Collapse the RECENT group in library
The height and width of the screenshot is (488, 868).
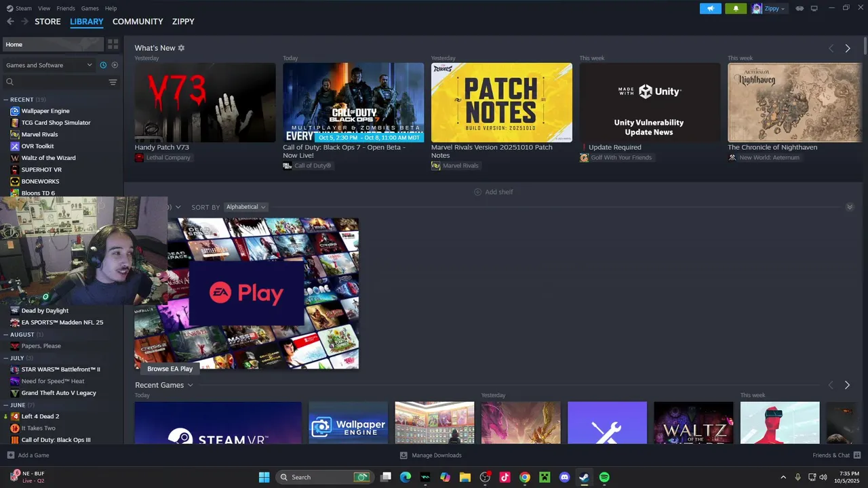point(6,100)
